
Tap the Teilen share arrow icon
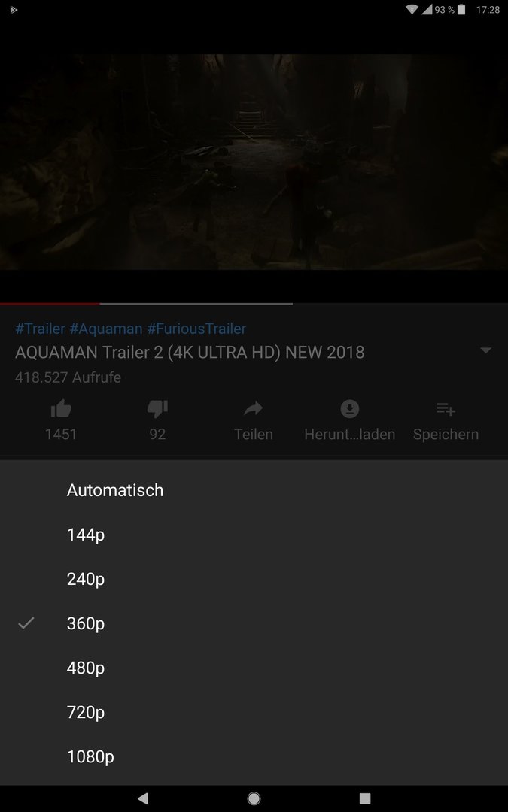pyautogui.click(x=254, y=409)
